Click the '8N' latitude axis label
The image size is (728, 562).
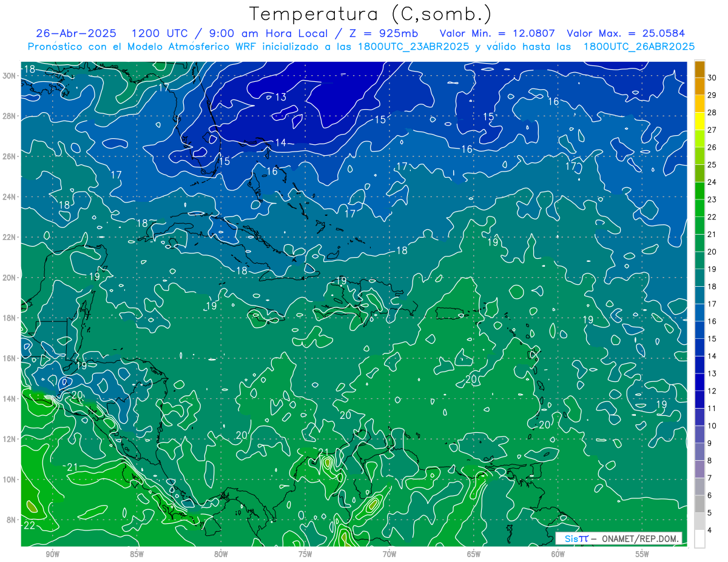point(12,520)
